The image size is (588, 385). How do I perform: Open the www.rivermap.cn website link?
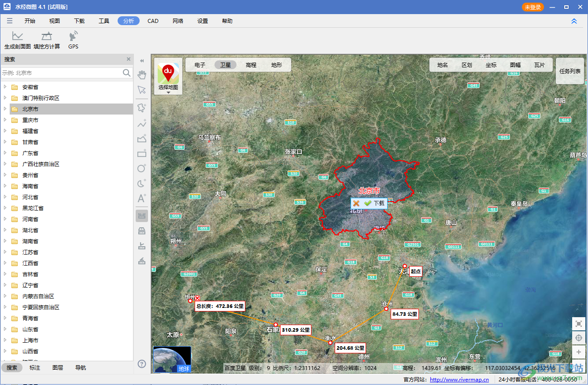tap(459, 379)
